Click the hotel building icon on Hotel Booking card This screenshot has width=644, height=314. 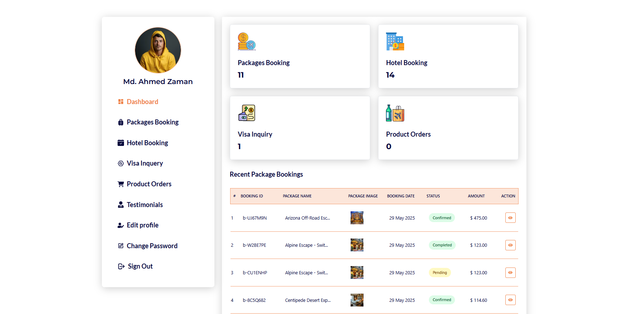click(395, 41)
